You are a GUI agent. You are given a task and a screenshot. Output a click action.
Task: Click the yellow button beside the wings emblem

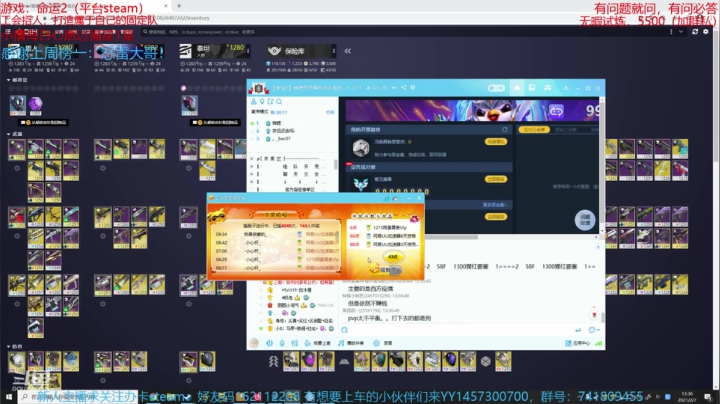[496, 179]
